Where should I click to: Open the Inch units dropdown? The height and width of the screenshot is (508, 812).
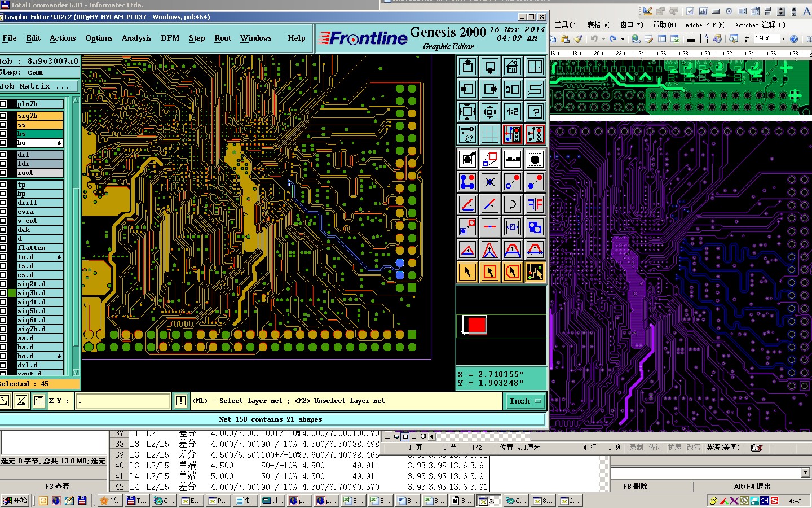coord(524,401)
